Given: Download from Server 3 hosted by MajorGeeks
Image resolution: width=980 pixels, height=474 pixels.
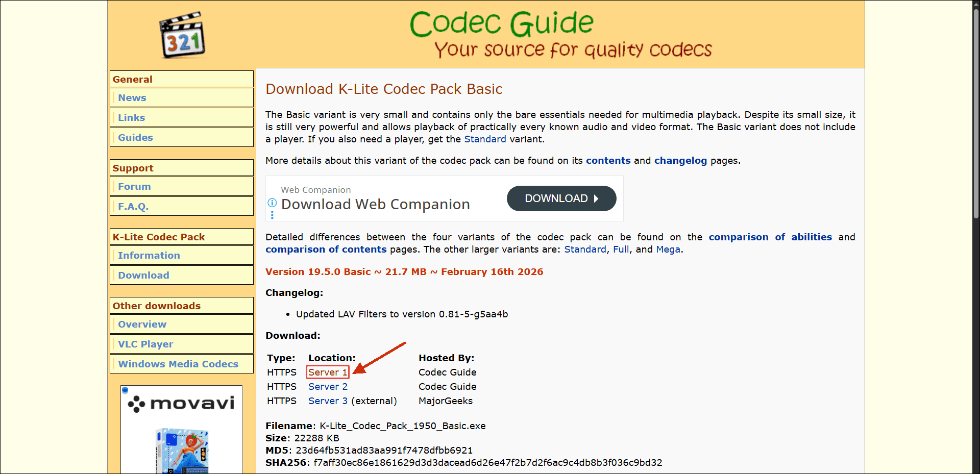Looking at the screenshot, I should click(328, 401).
